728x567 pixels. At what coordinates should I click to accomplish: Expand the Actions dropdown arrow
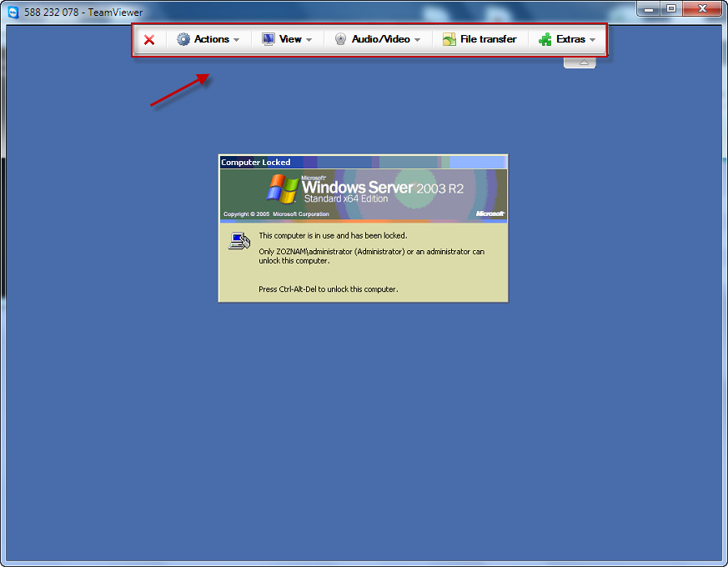[x=236, y=40]
